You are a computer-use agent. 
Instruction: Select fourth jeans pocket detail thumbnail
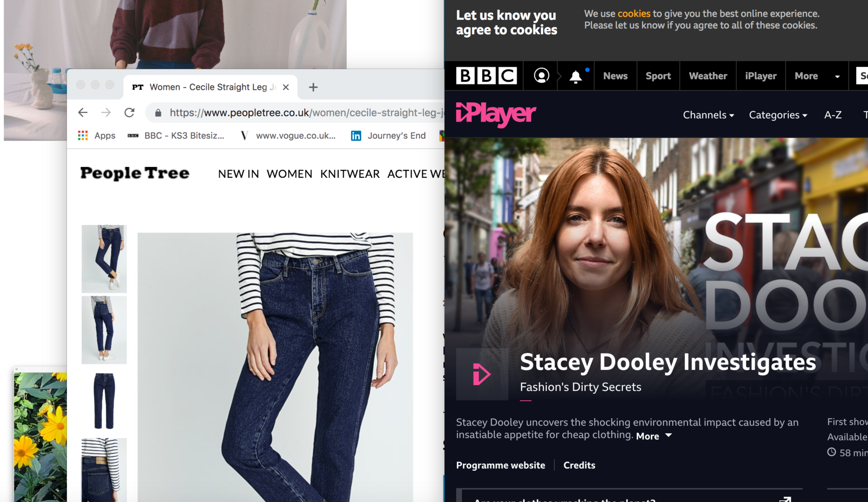click(104, 470)
